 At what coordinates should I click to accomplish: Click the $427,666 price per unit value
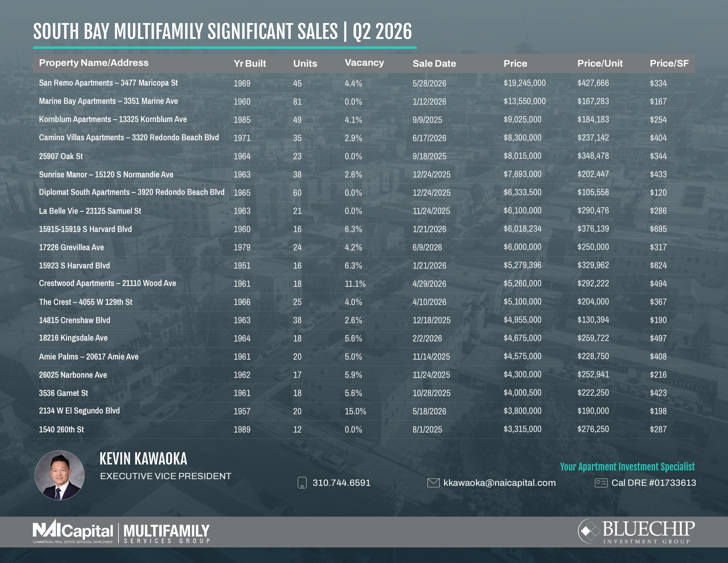[x=593, y=83]
